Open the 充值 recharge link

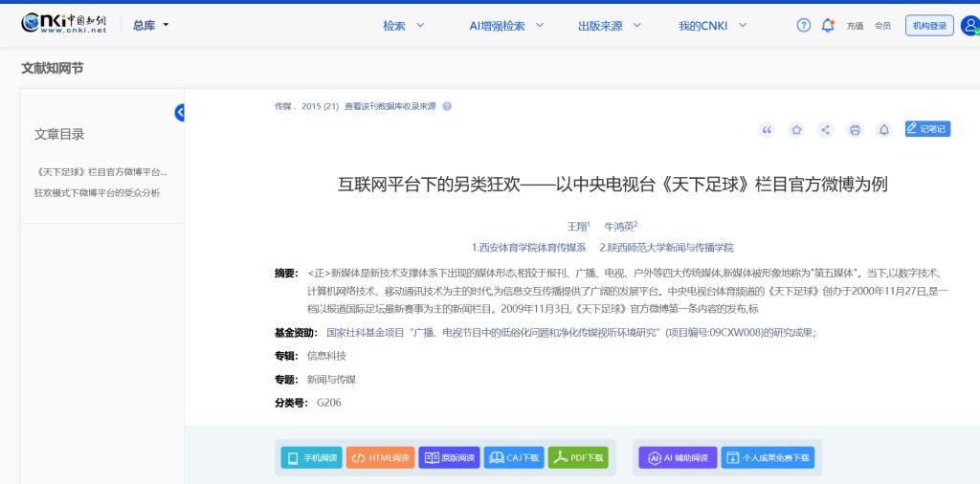(855, 26)
